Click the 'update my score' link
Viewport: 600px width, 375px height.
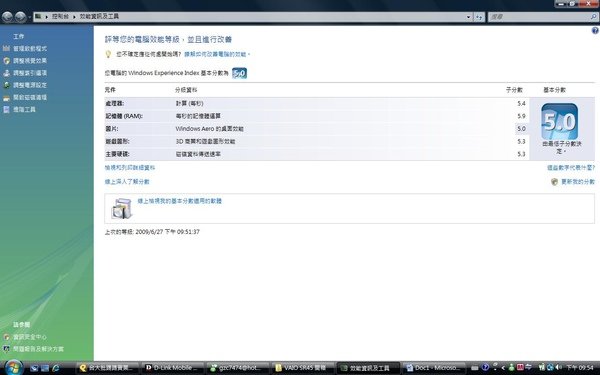click(578, 182)
